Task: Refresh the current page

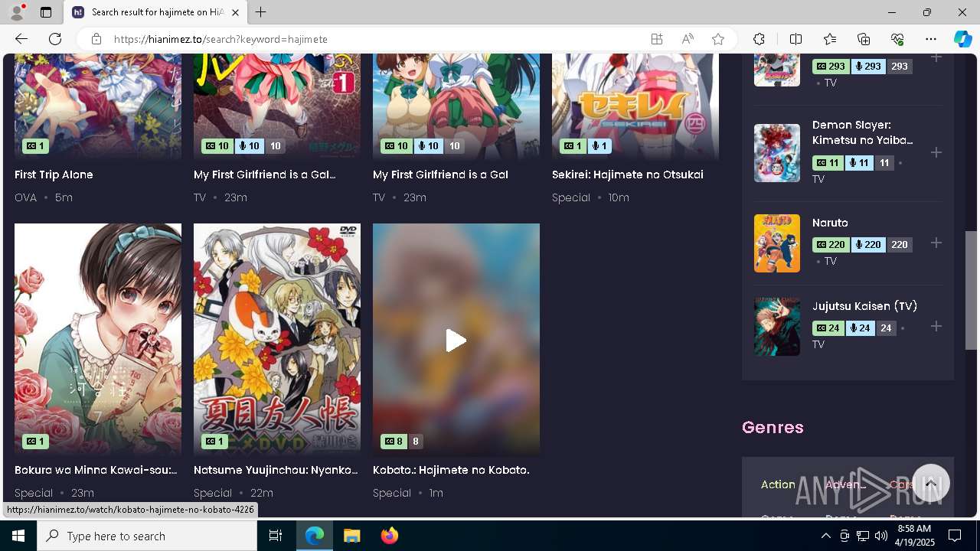Action: (55, 39)
